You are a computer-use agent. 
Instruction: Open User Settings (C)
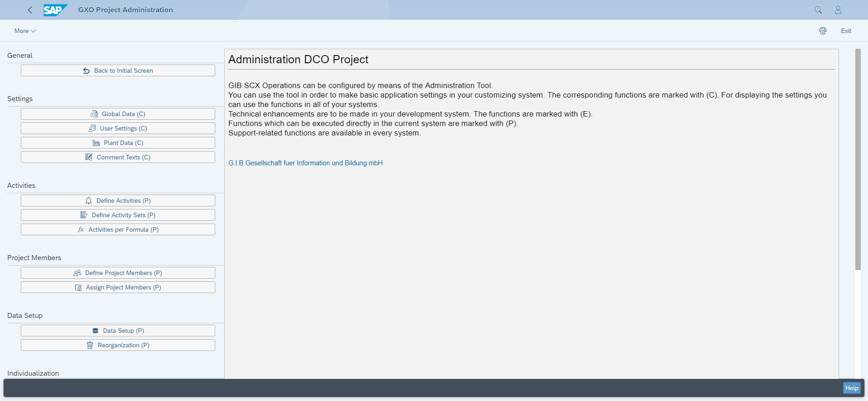(x=118, y=129)
